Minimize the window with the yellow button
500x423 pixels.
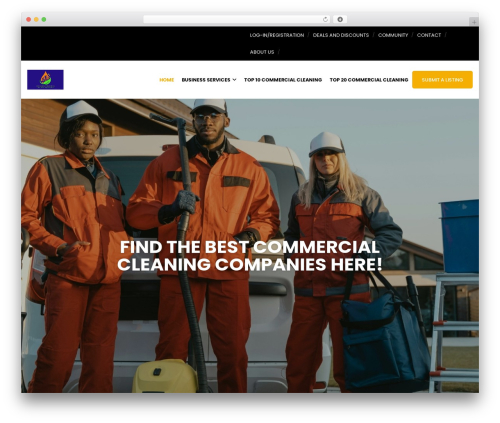tap(36, 20)
